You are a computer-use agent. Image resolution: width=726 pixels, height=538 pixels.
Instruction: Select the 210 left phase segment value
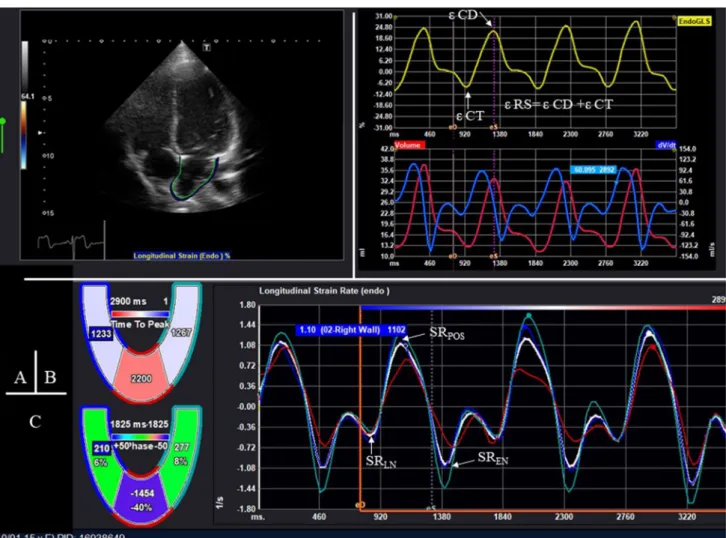[101, 448]
